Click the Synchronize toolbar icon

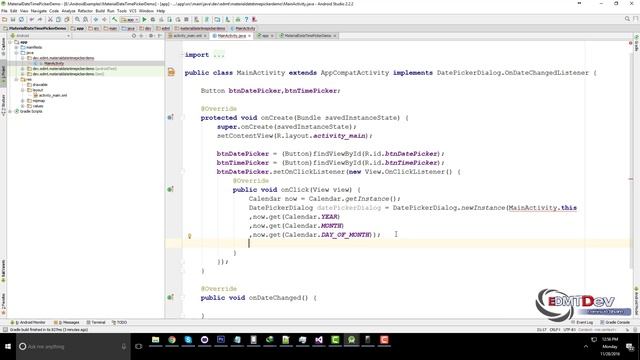tap(21, 20)
